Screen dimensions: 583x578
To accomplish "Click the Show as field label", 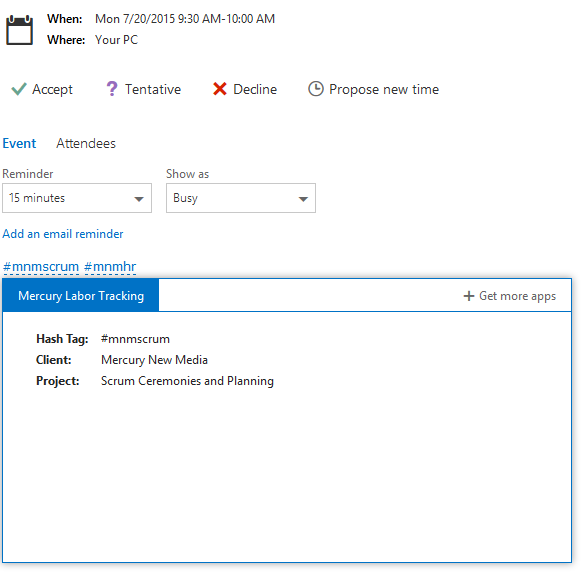I will click(x=187, y=174).
